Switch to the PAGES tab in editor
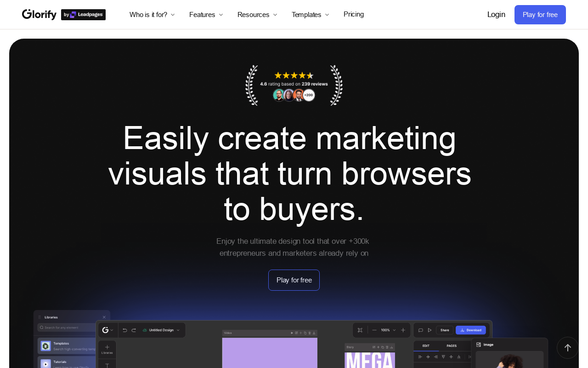Screen dimensions: 588x368 (x=452, y=346)
